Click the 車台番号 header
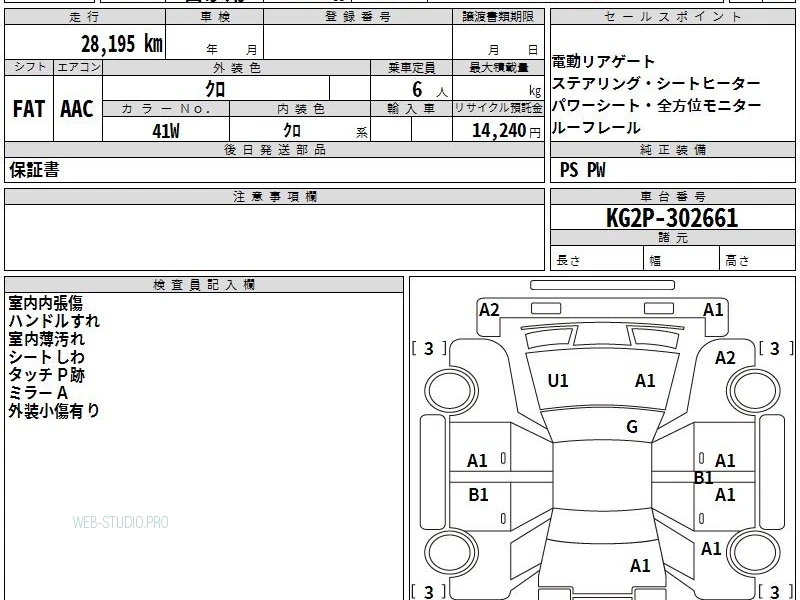 (x=672, y=196)
